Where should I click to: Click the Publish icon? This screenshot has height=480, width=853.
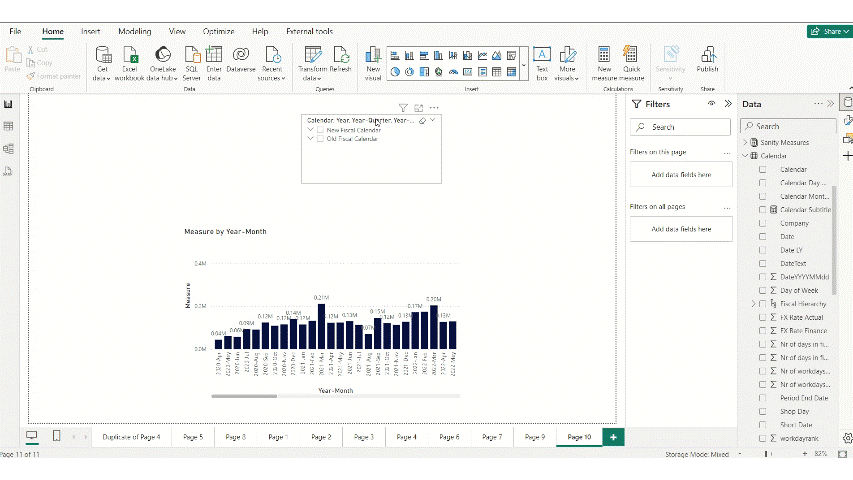707,56
